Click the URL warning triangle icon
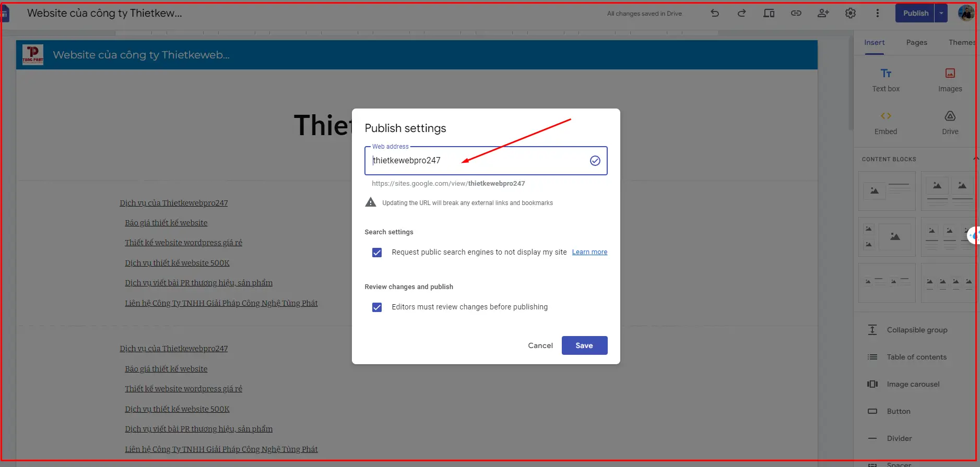This screenshot has height=467, width=980. click(x=371, y=202)
